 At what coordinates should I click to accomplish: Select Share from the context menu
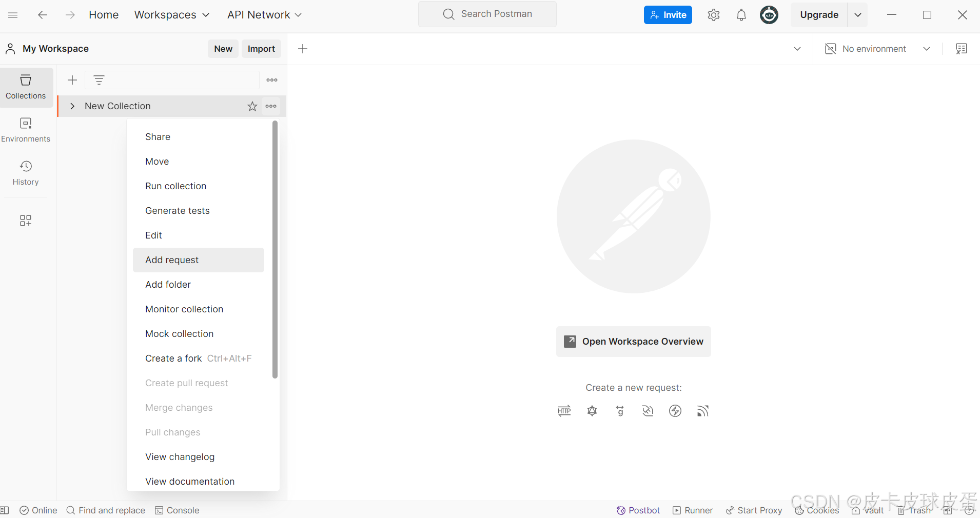pyautogui.click(x=199, y=137)
